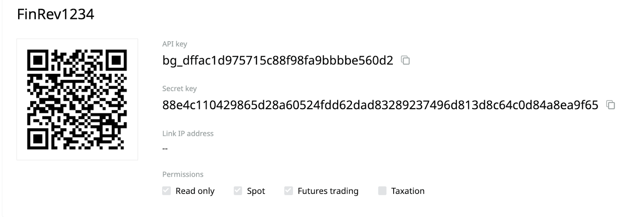Toggle the Futures trading permission checkbox

pos(289,191)
